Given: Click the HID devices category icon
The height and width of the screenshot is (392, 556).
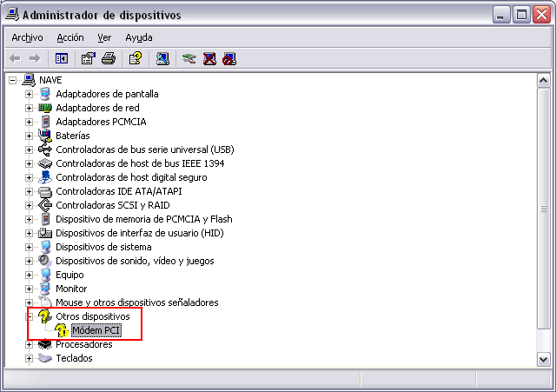Looking at the screenshot, I should click(x=45, y=233).
